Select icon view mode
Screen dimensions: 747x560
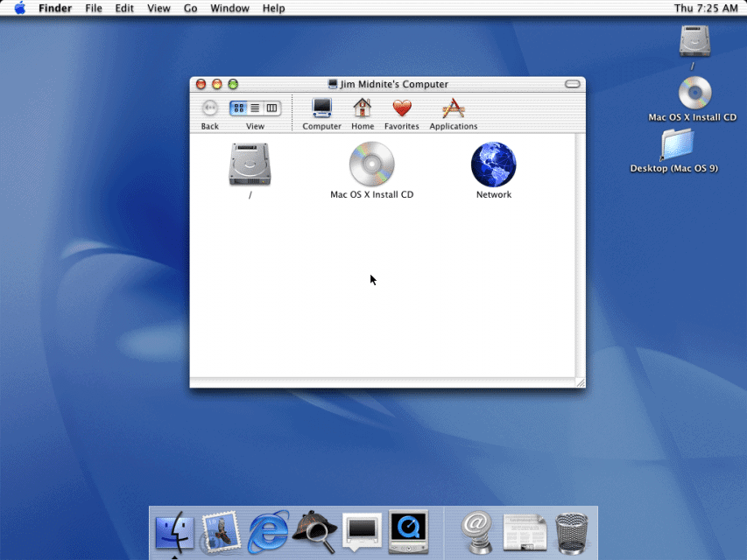pyautogui.click(x=240, y=108)
